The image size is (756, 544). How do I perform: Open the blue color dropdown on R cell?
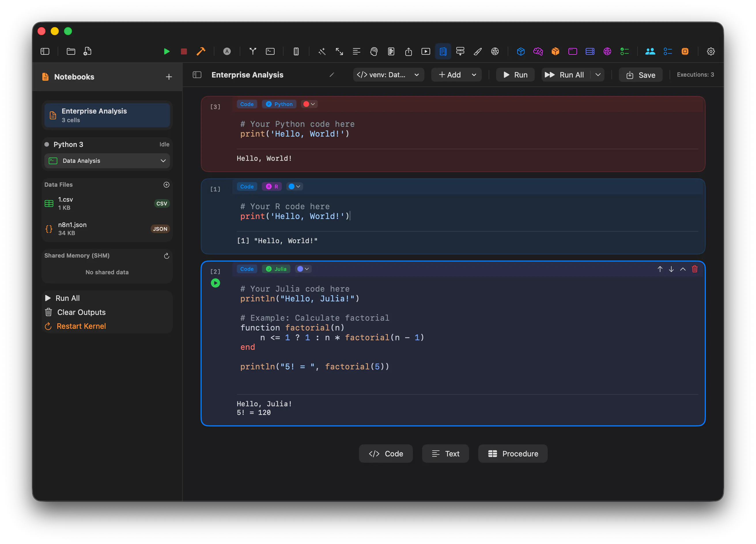pos(295,187)
